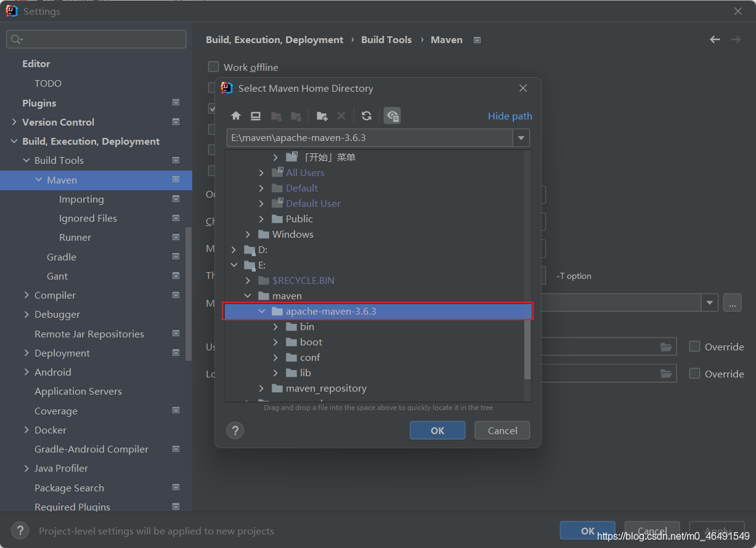Click project-level icon beside Gradle

click(176, 257)
